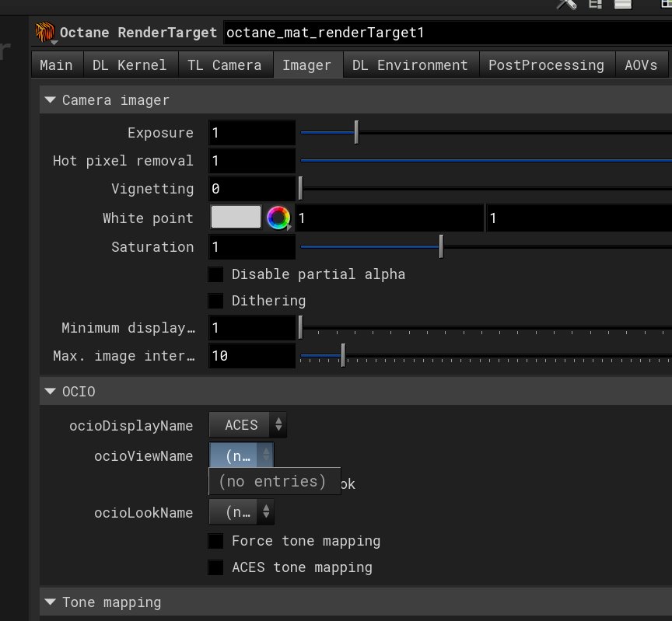Click the Octane RenderTarget node icon
The height and width of the screenshot is (621, 672).
pos(46,33)
